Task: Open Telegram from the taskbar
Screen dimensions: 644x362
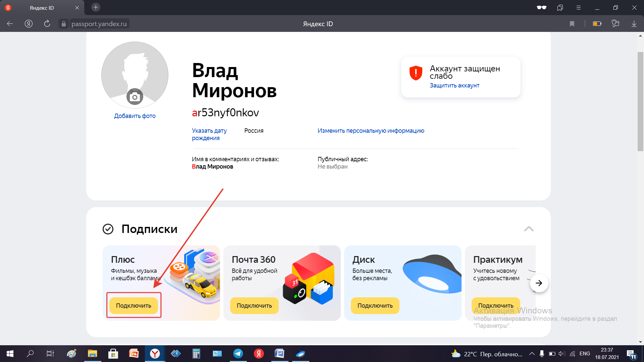Action: click(x=238, y=354)
